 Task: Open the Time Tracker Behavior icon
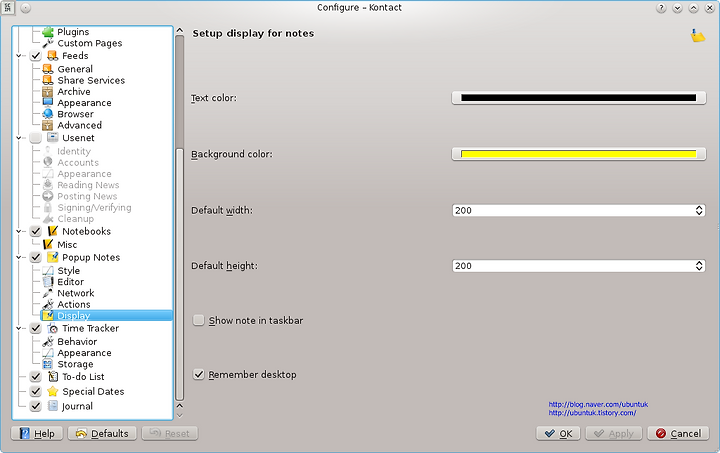pyautogui.click(x=48, y=341)
